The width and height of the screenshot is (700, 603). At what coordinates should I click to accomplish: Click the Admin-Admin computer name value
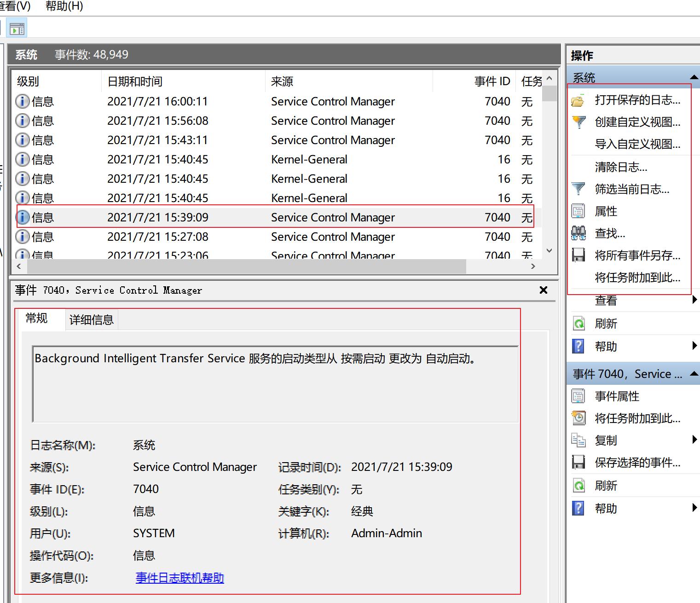[387, 533]
